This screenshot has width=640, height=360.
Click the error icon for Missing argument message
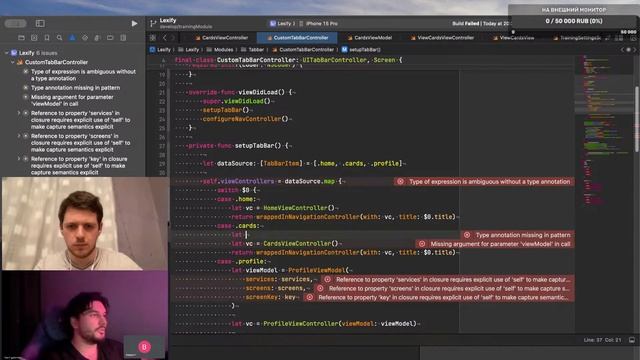[x=422, y=244]
